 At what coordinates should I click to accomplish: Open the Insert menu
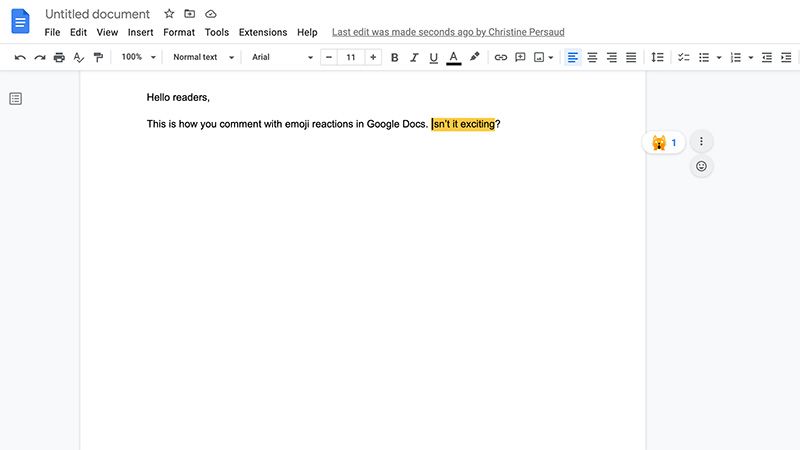[140, 32]
